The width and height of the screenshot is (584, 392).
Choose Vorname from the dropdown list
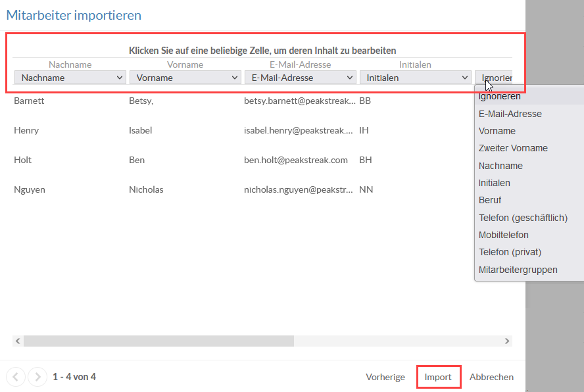[497, 131]
